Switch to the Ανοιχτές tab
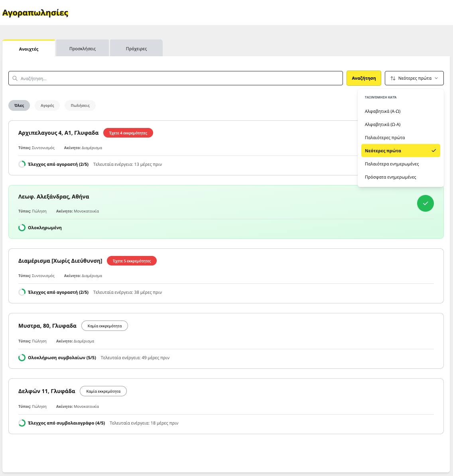The width and height of the screenshot is (453, 476). click(x=29, y=48)
